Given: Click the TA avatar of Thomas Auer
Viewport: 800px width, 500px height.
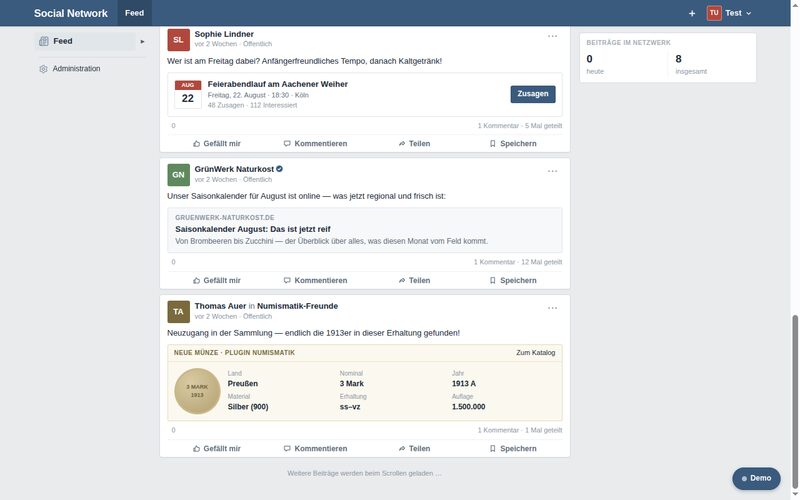Looking at the screenshot, I should 178,312.
